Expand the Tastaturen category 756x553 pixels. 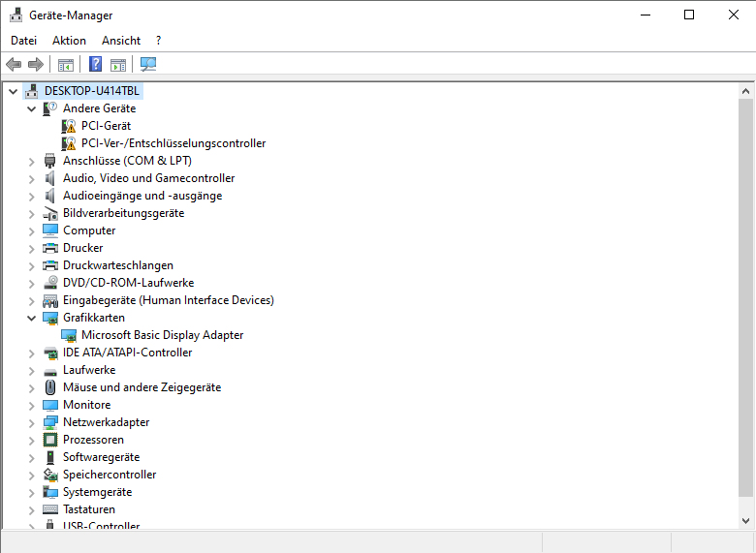pyautogui.click(x=31, y=510)
